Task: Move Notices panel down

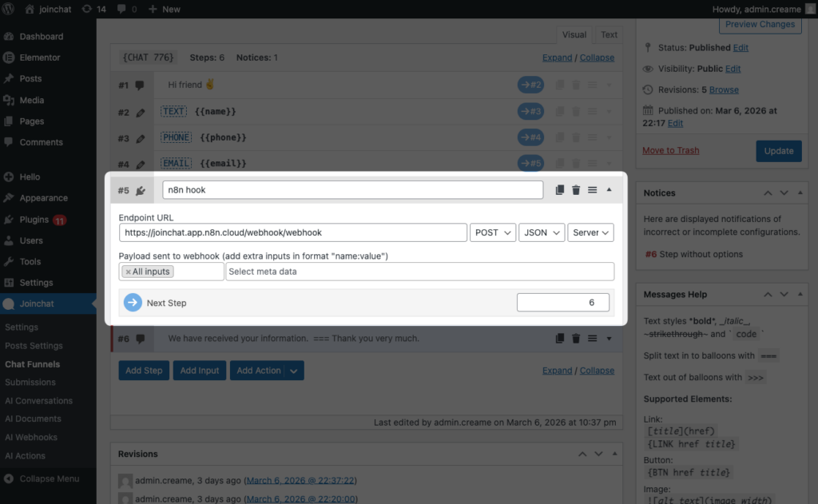Action: (784, 193)
